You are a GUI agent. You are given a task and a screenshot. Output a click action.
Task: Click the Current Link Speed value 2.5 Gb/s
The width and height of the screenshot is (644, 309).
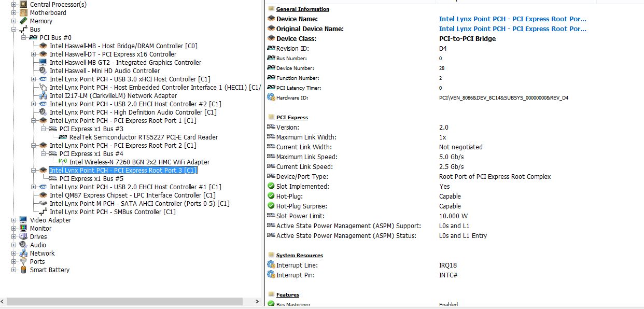(x=451, y=166)
